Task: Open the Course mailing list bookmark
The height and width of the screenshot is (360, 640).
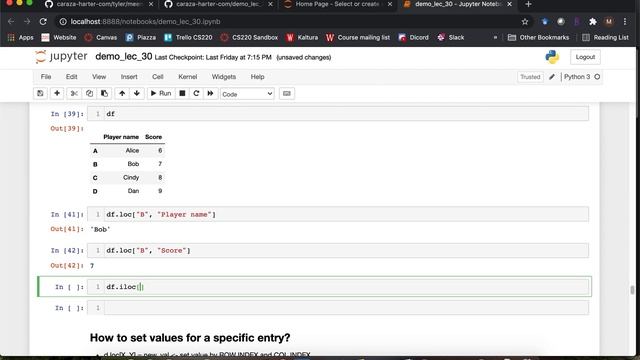Action: 358,38
